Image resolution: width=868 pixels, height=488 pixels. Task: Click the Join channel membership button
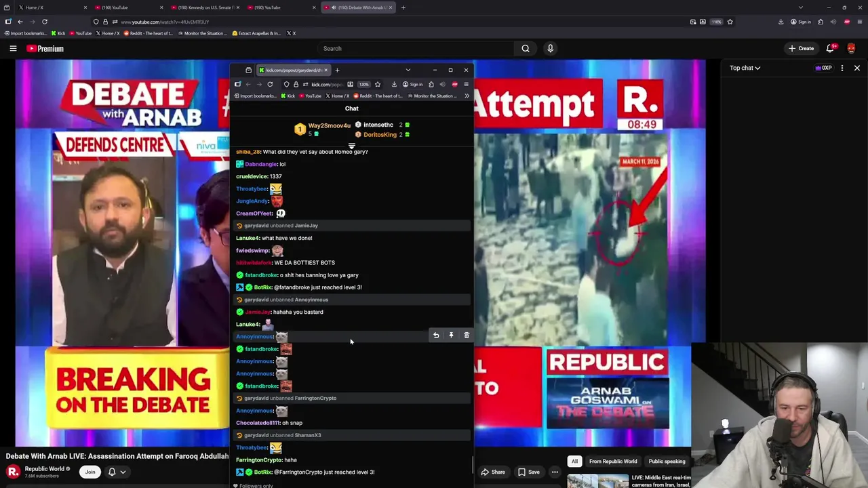pyautogui.click(x=90, y=472)
